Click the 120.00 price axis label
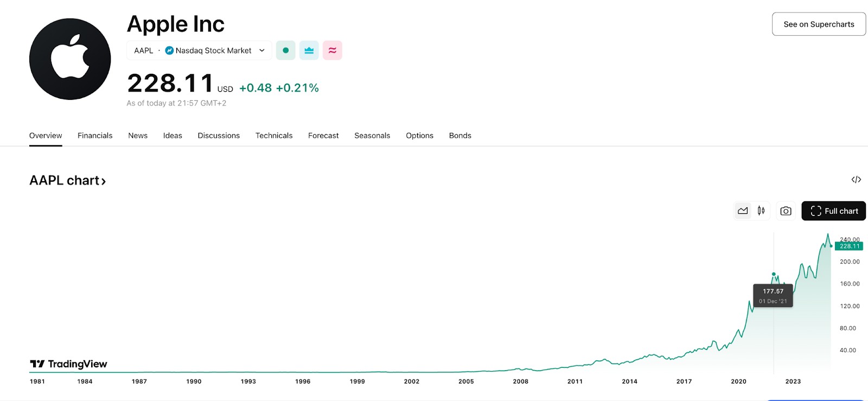 850,306
